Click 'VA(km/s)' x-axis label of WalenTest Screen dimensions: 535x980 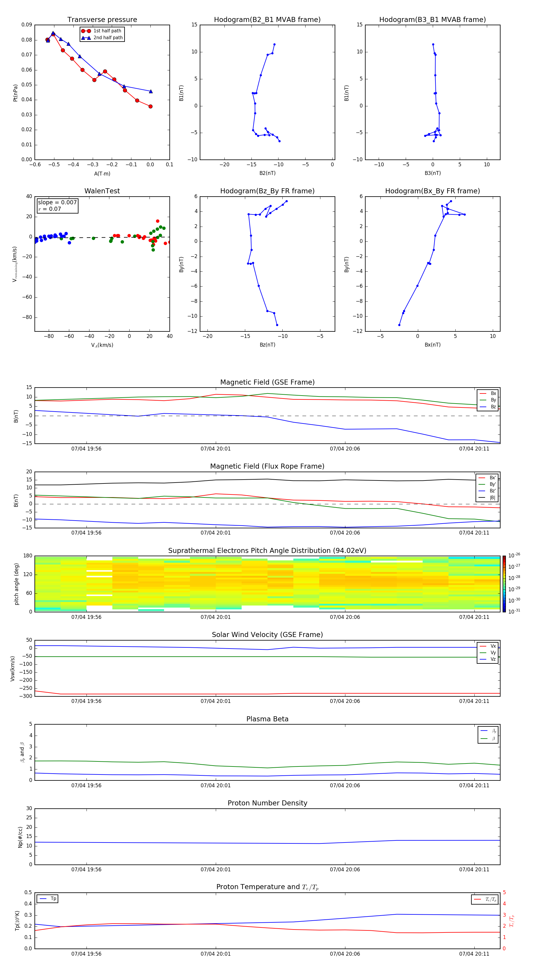pos(102,345)
